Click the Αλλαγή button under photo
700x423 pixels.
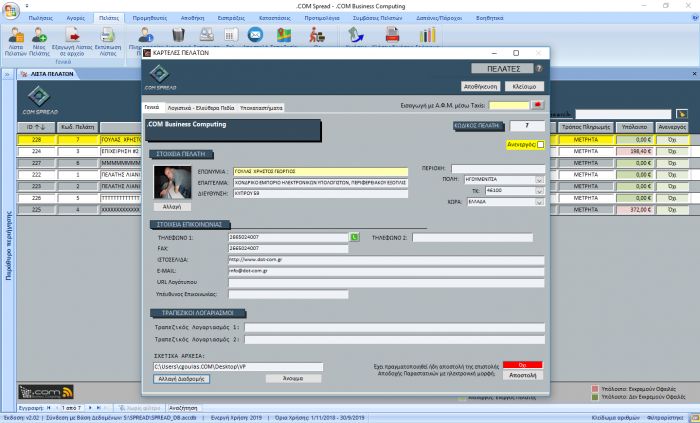172,207
